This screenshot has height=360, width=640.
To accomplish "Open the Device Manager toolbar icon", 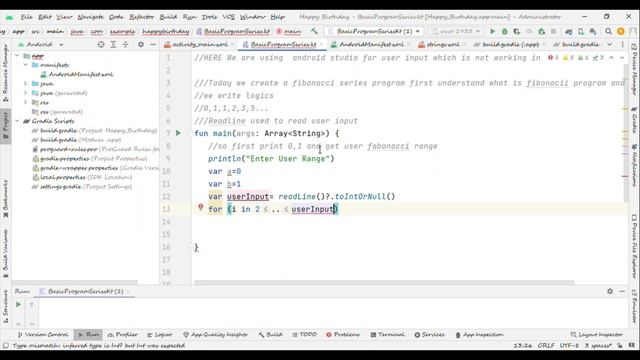I will pos(580,31).
